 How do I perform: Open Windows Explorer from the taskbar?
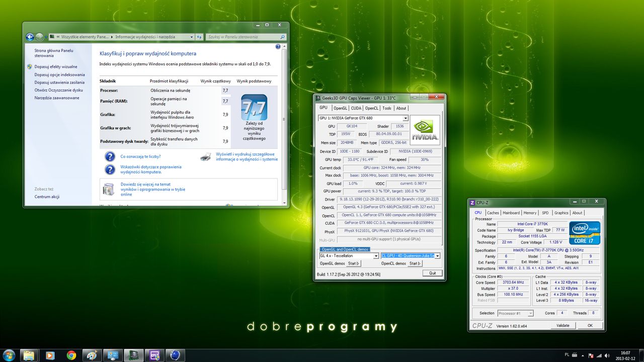click(29, 355)
